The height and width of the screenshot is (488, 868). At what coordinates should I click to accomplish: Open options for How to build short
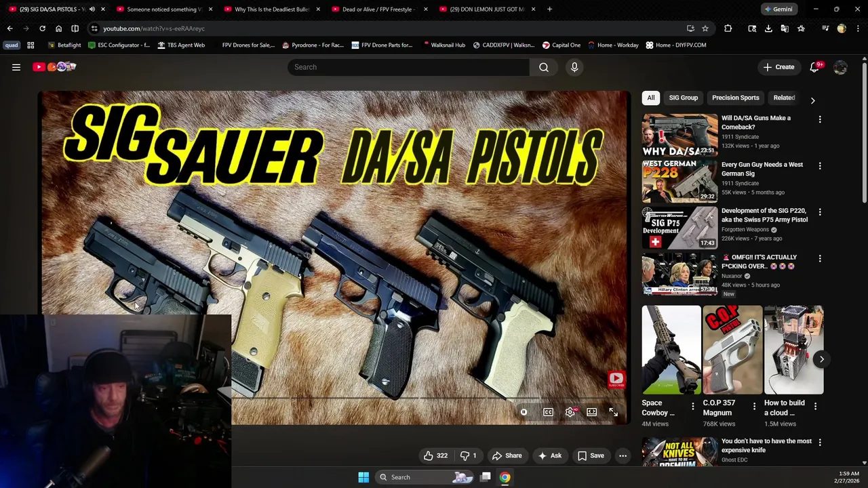(x=815, y=406)
